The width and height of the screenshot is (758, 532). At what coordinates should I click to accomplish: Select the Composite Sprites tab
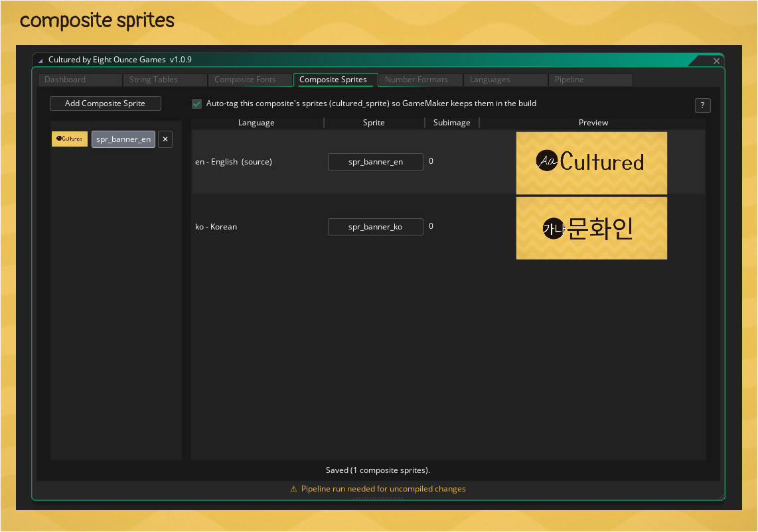[335, 80]
